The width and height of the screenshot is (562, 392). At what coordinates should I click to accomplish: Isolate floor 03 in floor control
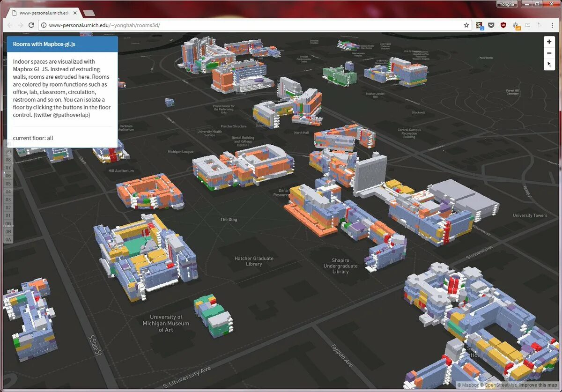(8, 200)
